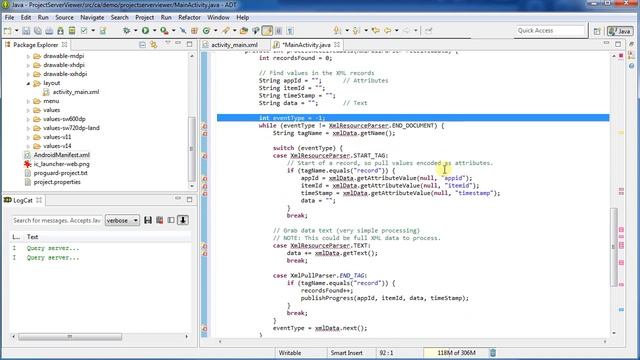Viewport: 640px width, 360px height.
Task: Open the External Tools dropdown arrow
Action: point(173,31)
